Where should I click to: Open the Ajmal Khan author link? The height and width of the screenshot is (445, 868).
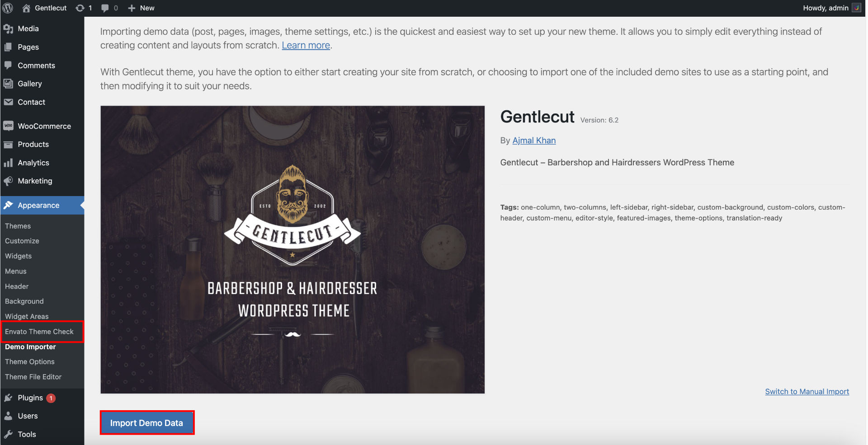[534, 141]
